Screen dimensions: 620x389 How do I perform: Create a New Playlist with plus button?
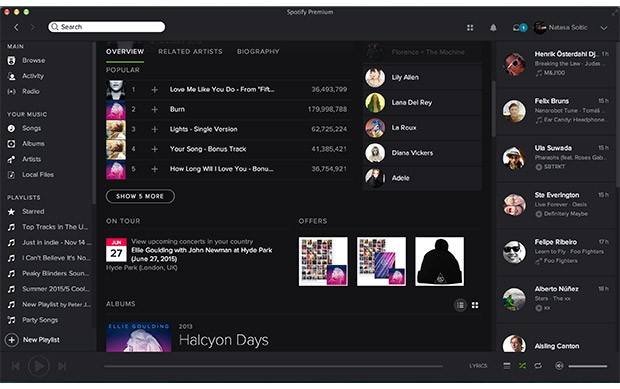tap(12, 340)
